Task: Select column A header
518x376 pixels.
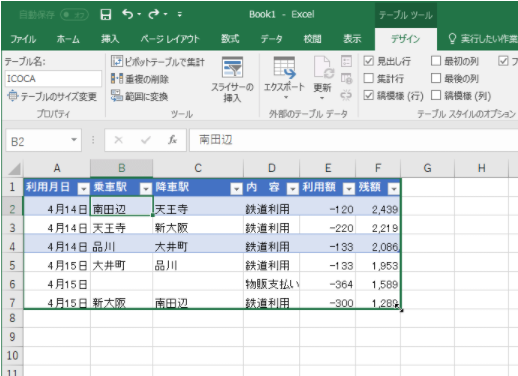Action: (x=57, y=168)
